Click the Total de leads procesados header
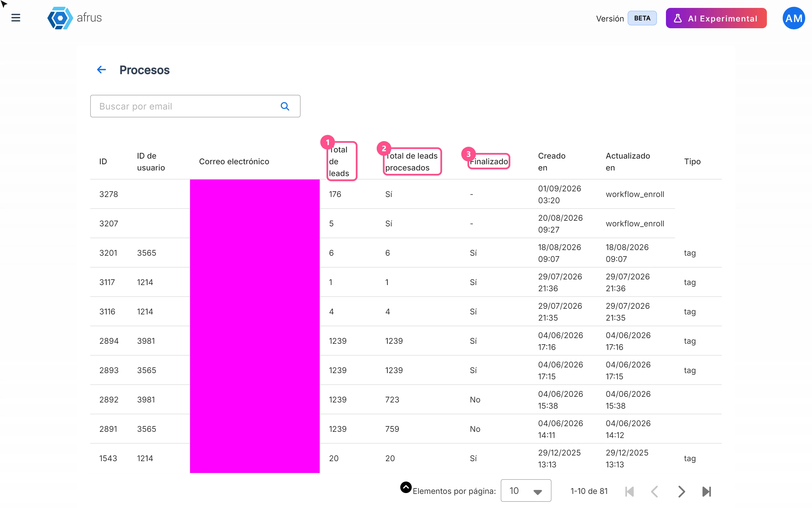Viewport: 812px width, 508px height. click(x=411, y=162)
